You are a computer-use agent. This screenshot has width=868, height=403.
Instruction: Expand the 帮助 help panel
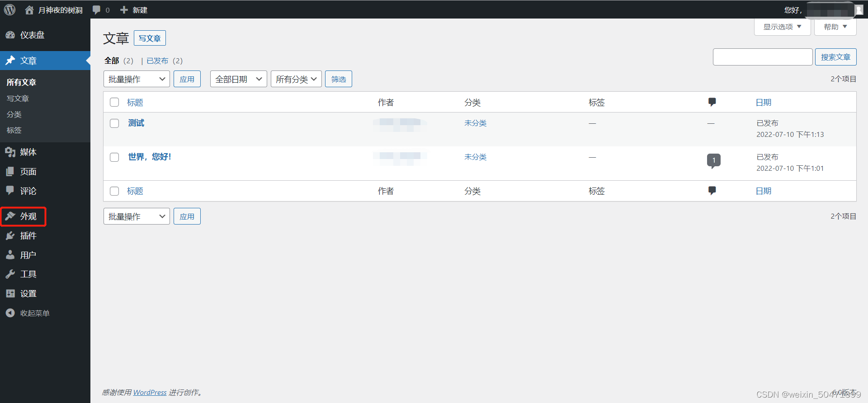835,27
